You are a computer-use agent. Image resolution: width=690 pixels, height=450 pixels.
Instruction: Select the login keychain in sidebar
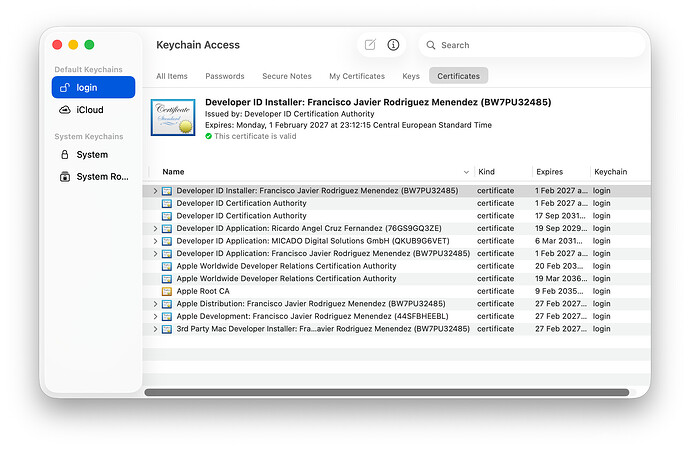point(93,88)
